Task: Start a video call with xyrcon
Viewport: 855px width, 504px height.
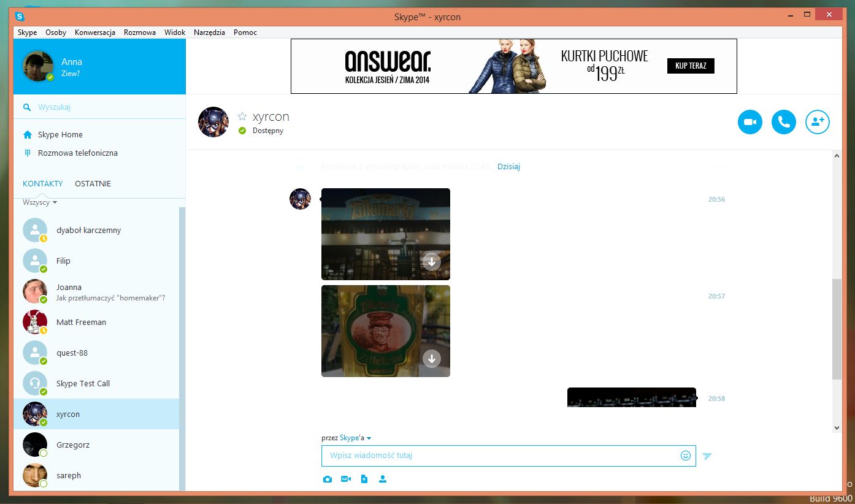Action: (750, 122)
